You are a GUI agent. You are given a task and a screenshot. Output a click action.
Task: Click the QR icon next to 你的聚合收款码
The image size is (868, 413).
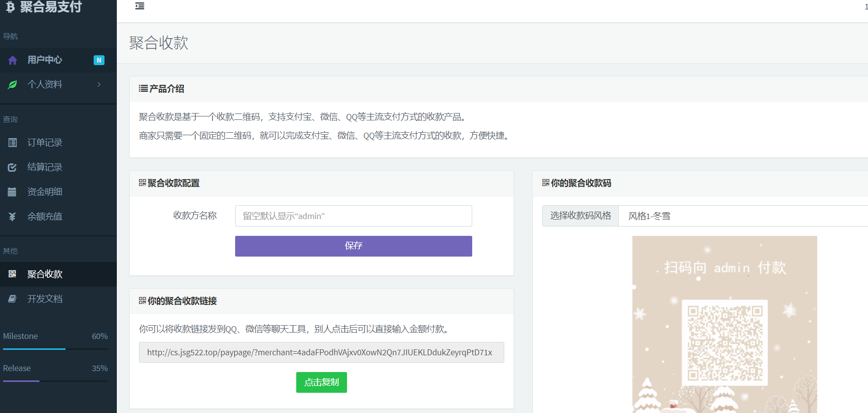[546, 183]
